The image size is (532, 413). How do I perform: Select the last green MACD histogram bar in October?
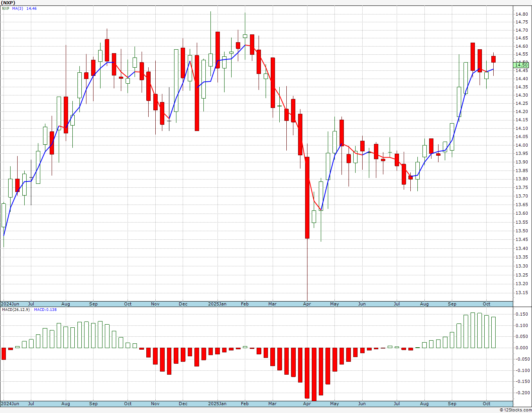(x=493, y=332)
